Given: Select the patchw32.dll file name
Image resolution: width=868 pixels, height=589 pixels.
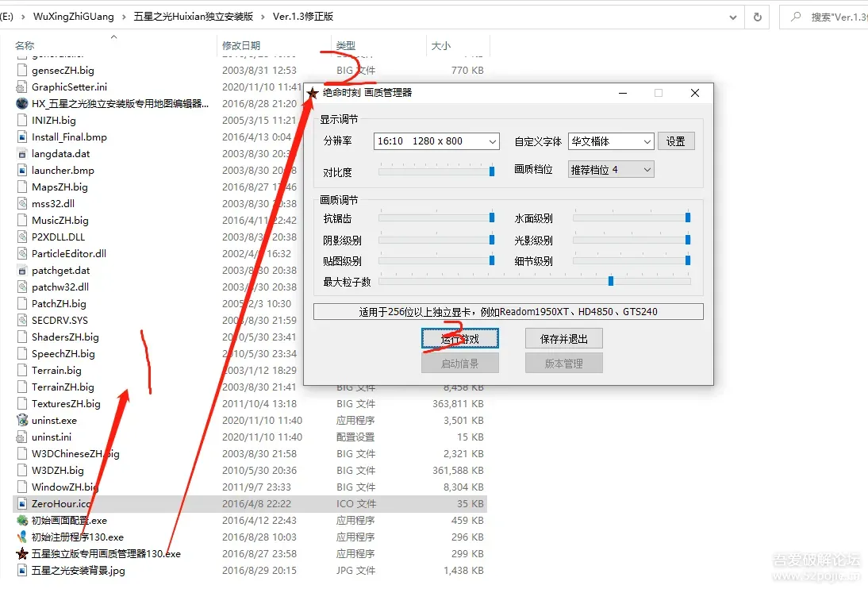Looking at the screenshot, I should click(60, 287).
